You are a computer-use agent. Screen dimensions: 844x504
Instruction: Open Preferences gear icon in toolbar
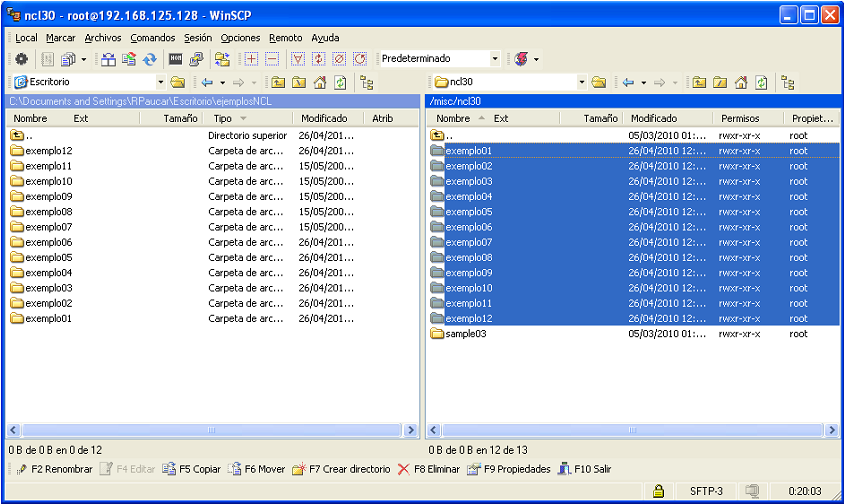[x=21, y=59]
